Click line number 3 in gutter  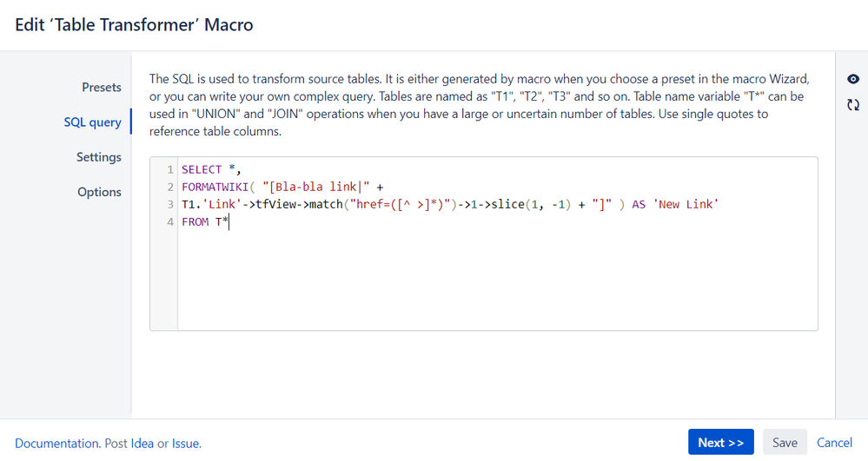(x=170, y=205)
